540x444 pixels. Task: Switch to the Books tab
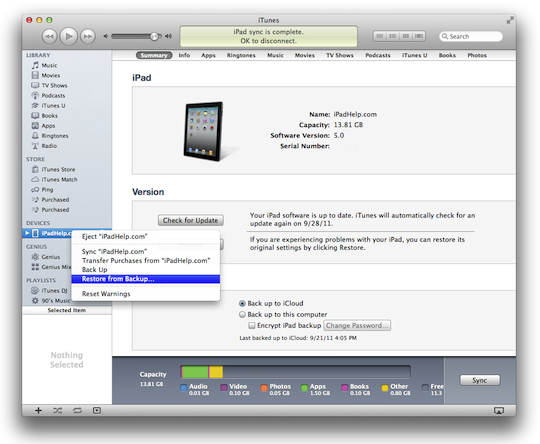click(447, 55)
